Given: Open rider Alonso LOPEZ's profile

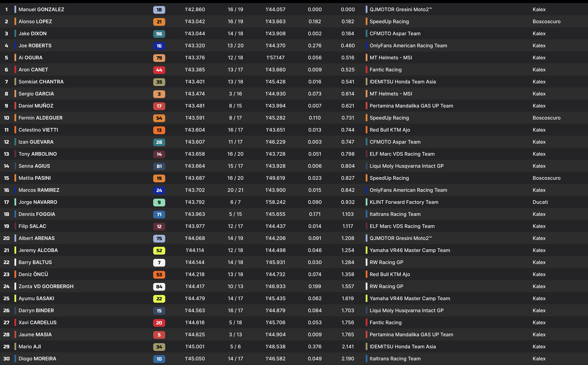Looking at the screenshot, I should (35, 22).
